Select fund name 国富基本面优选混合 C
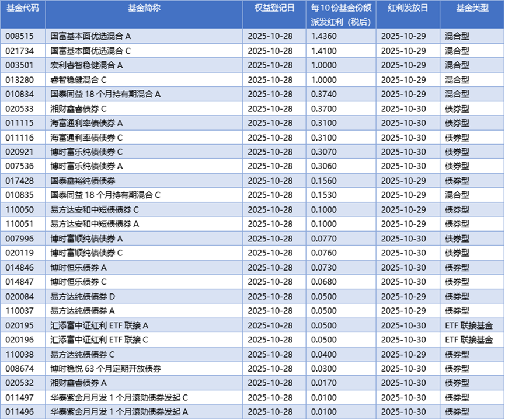 (x=90, y=51)
